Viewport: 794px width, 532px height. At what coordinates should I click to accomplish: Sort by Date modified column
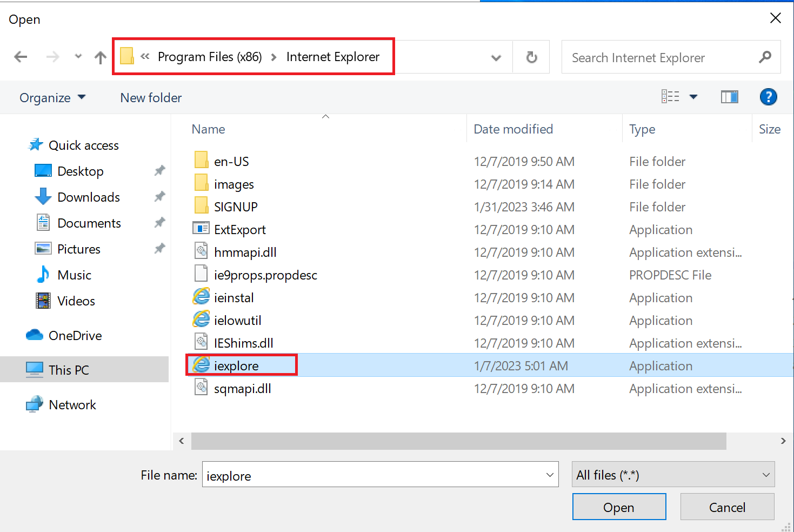coord(513,129)
